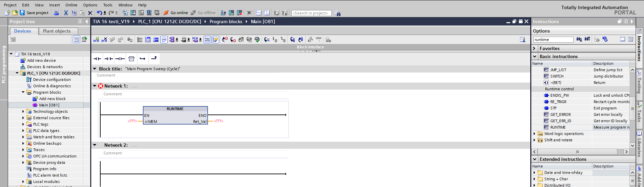Click the Block interface bar
The height and width of the screenshot is (187, 644).
point(310,47)
